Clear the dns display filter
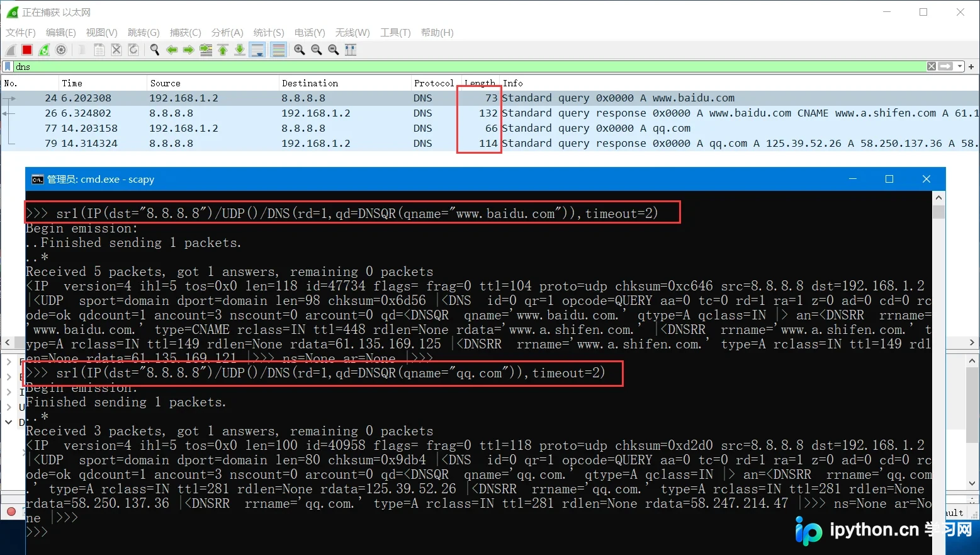The height and width of the screenshot is (555, 980). 932,66
